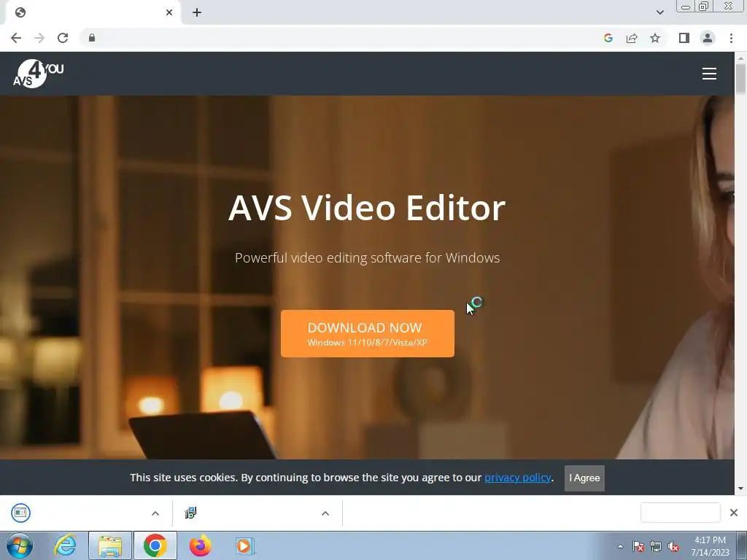Open clock showing 4:17 PM
The height and width of the screenshot is (560, 747).
click(x=710, y=546)
